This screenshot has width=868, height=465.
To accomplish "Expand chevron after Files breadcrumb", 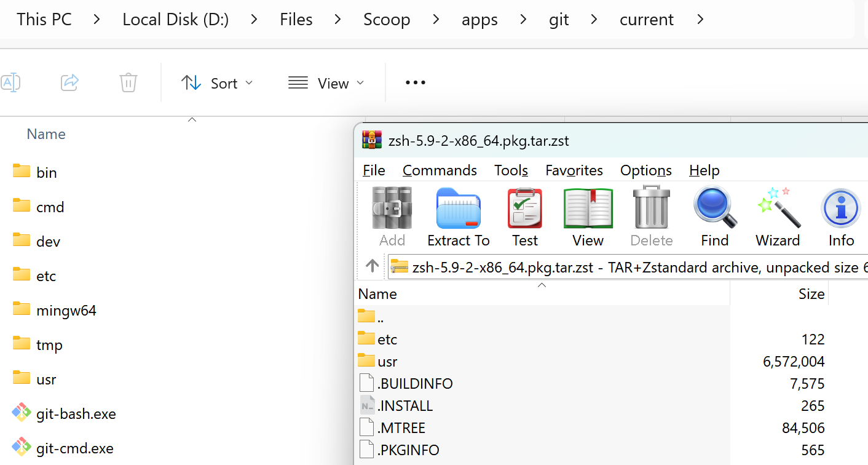I will point(337,20).
